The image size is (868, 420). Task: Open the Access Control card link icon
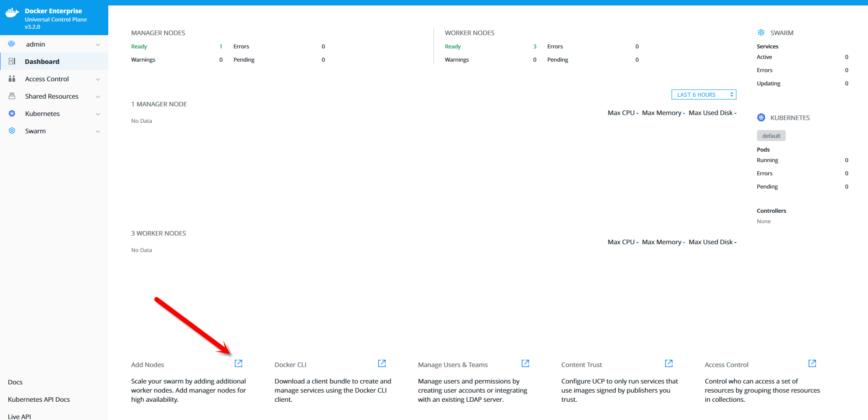click(x=812, y=363)
